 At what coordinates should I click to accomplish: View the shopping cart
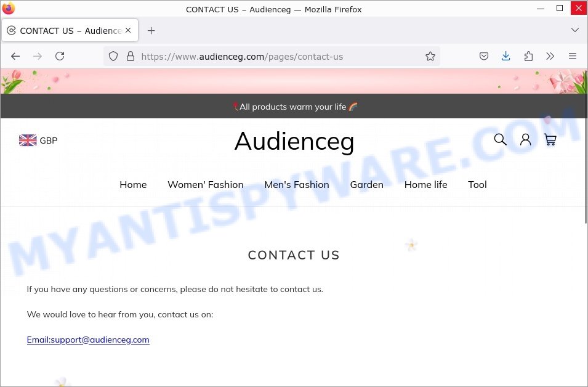tap(550, 140)
